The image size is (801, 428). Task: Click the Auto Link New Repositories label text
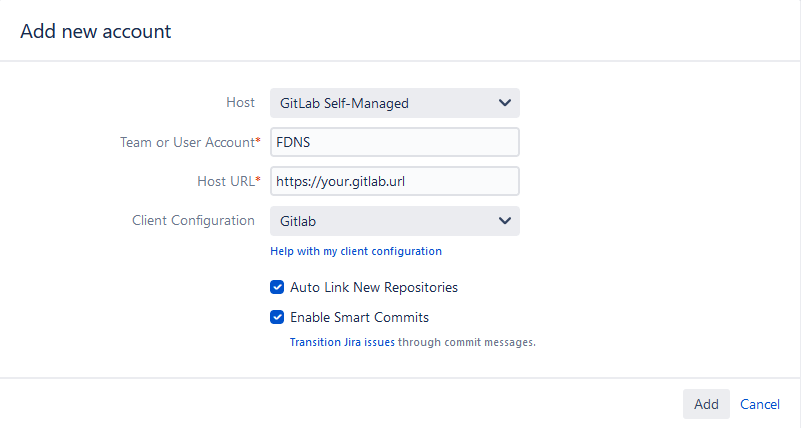coord(374,287)
